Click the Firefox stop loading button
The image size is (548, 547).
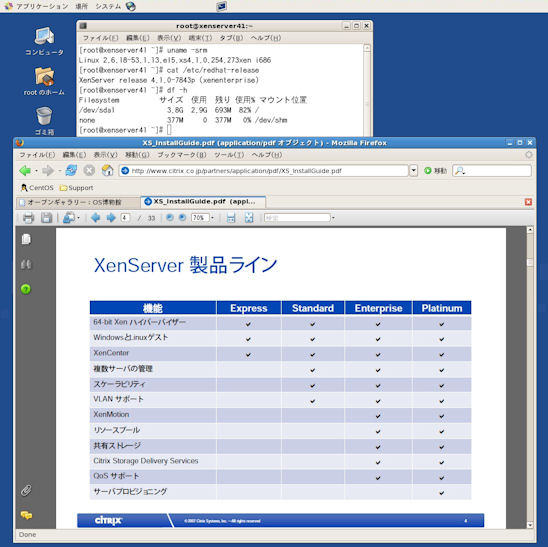89,170
